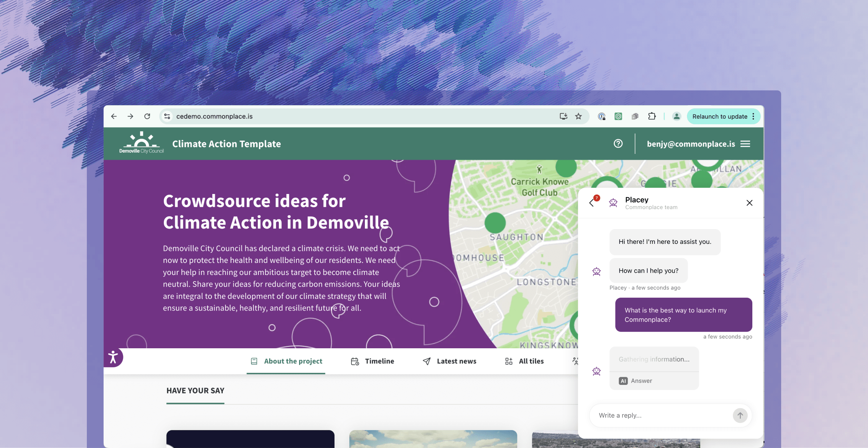868x448 pixels.
Task: Click Hi there! I'm here to assist message
Action: click(665, 242)
